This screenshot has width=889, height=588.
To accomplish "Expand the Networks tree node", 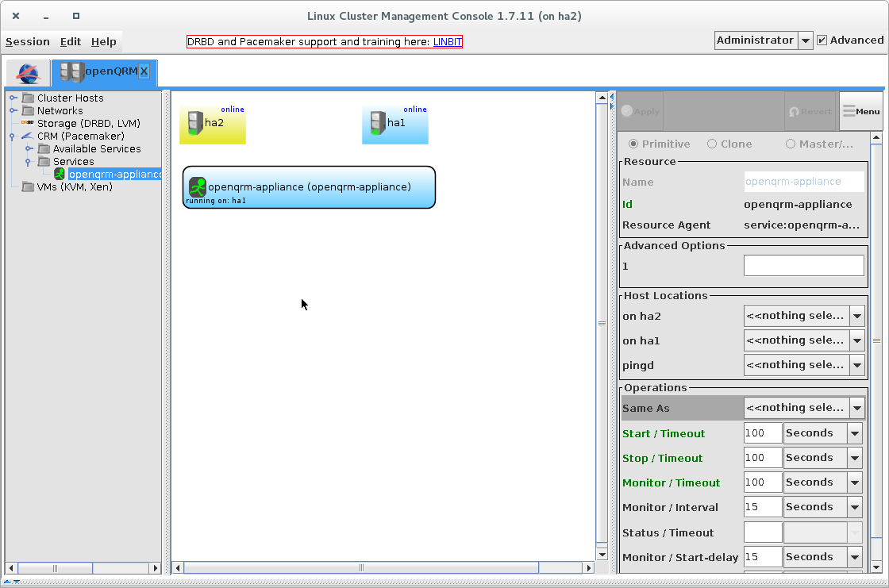I will 13,110.
